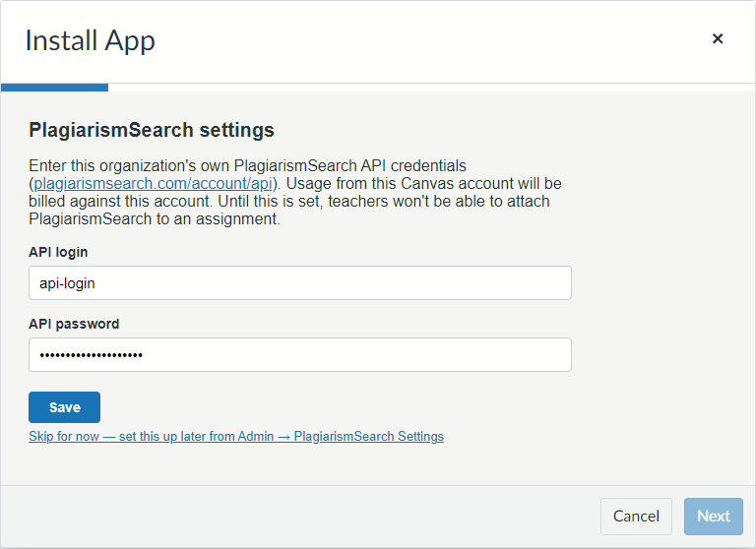Save the PlagiarismSearch API credentials
The width and height of the screenshot is (756, 549).
click(x=65, y=407)
